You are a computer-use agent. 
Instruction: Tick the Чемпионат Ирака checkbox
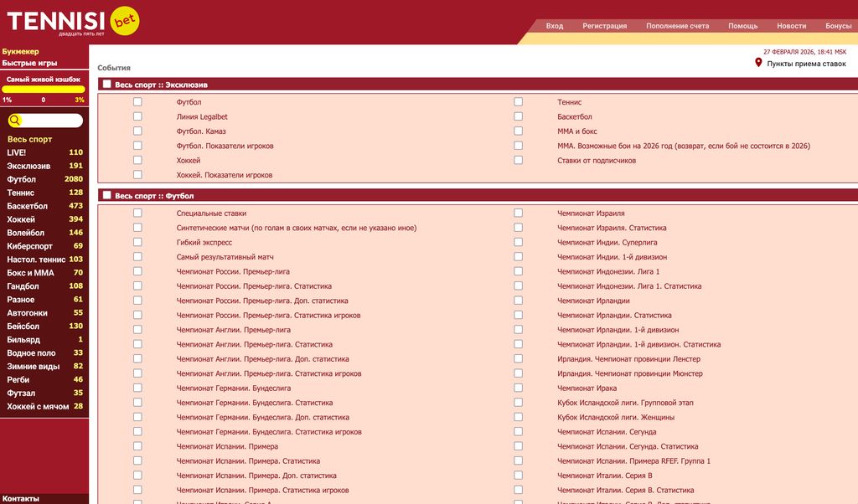(x=518, y=388)
